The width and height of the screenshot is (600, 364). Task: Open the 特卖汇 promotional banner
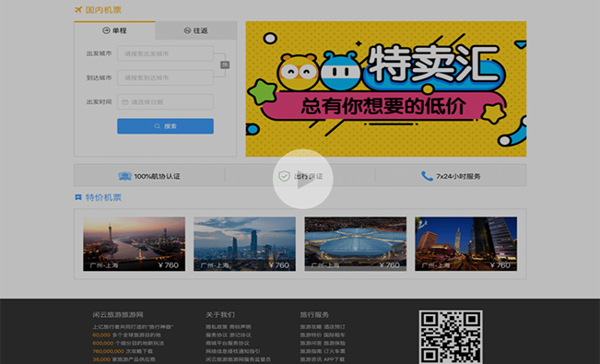(385, 88)
